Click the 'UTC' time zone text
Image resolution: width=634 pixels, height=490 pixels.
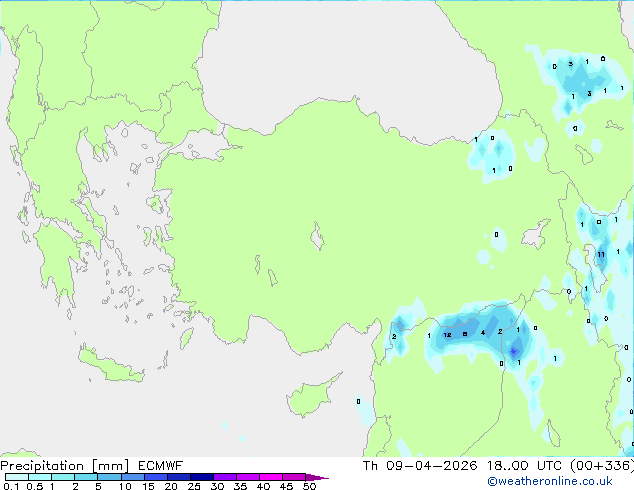(x=549, y=466)
